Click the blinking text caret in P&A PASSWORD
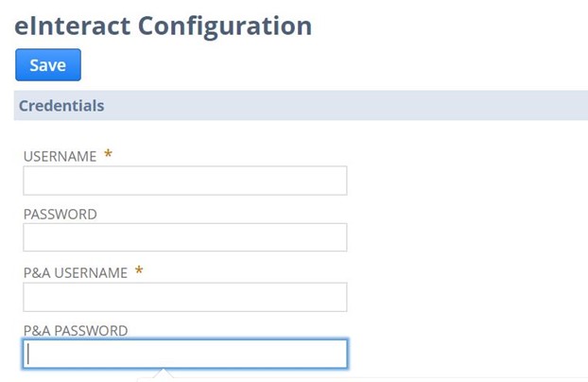588x382 pixels. tap(29, 354)
